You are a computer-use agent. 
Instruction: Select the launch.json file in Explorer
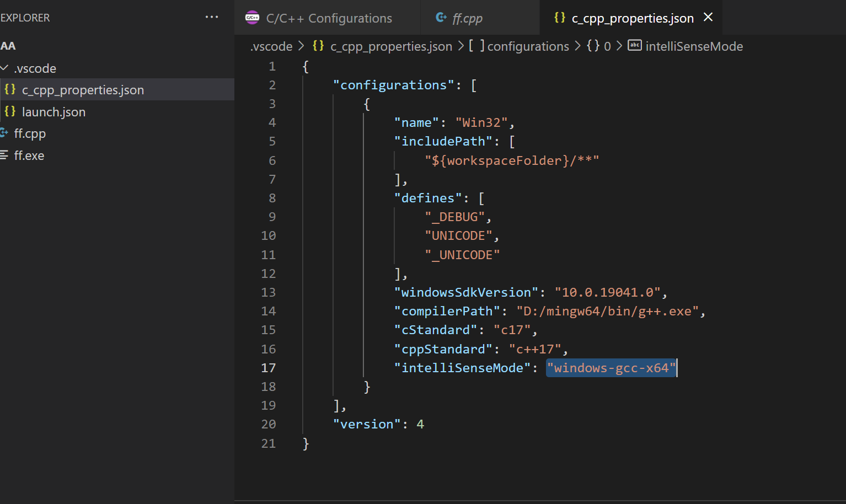(x=53, y=111)
